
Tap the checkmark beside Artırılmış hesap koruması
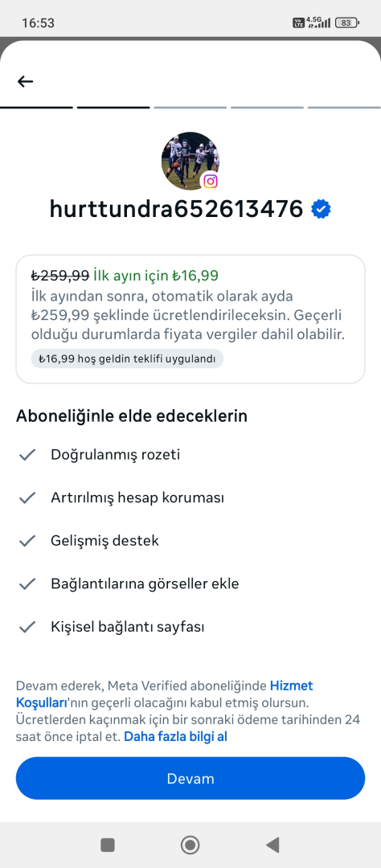(27, 497)
